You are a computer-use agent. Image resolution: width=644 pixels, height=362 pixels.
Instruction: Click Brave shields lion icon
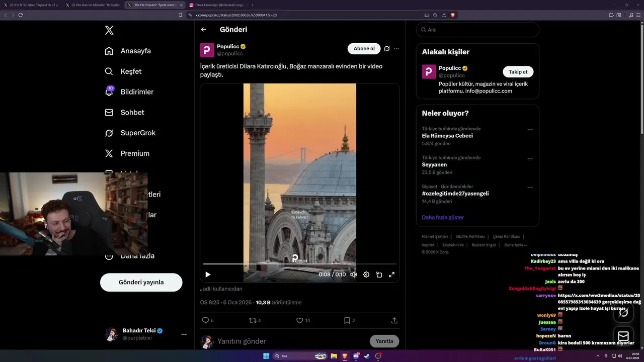coord(453,15)
